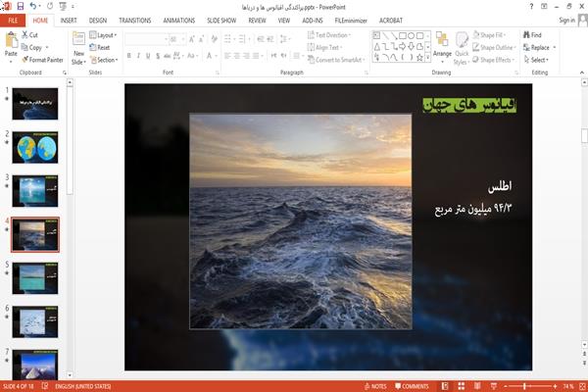This screenshot has height=392, width=588.
Task: Toggle Bold formatting
Action: tap(128, 56)
